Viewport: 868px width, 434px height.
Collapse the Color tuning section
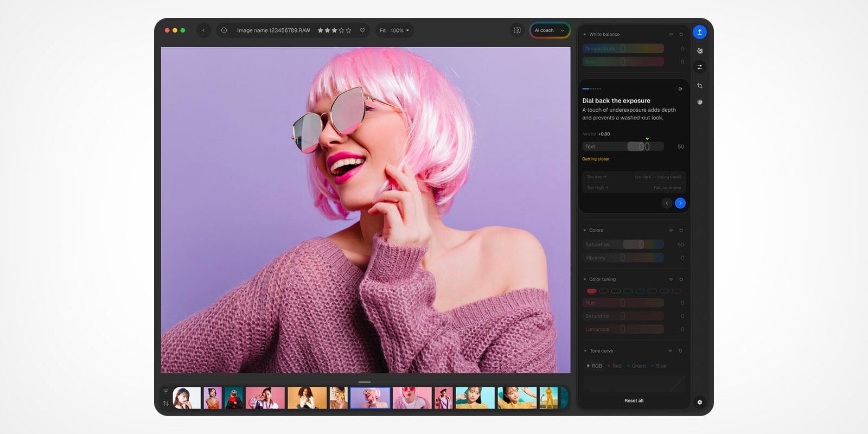pyautogui.click(x=585, y=279)
